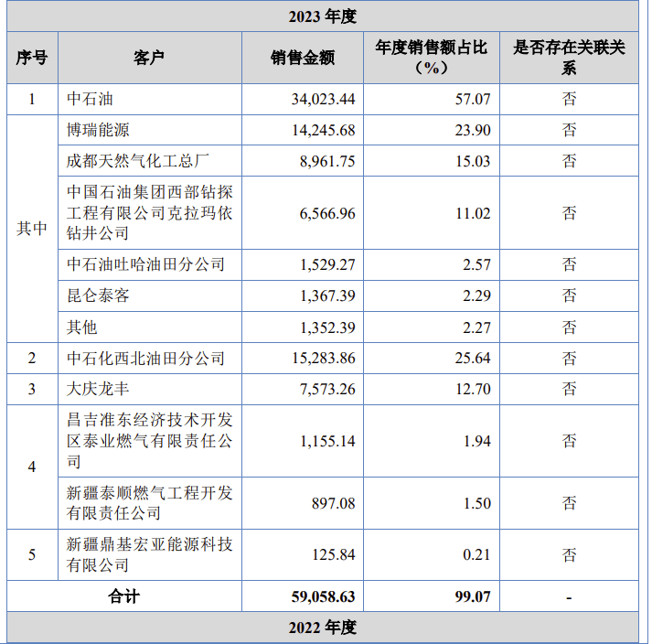Click the '是否存在关联关系' column header
652x644 pixels.
[570, 58]
